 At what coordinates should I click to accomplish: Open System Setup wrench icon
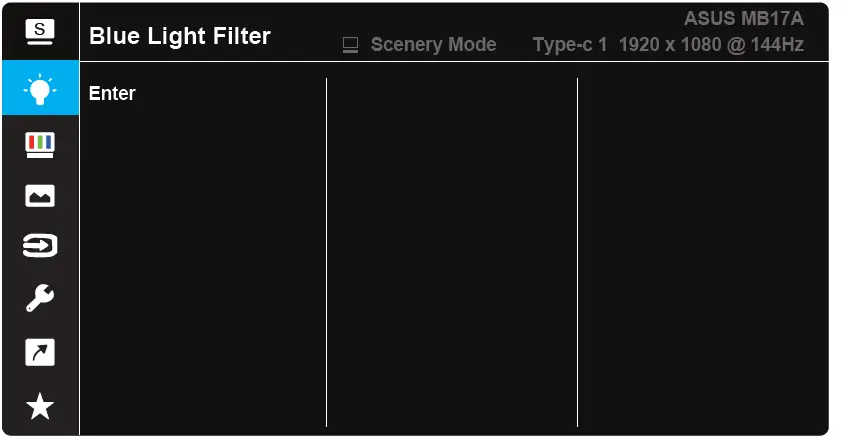click(x=40, y=298)
